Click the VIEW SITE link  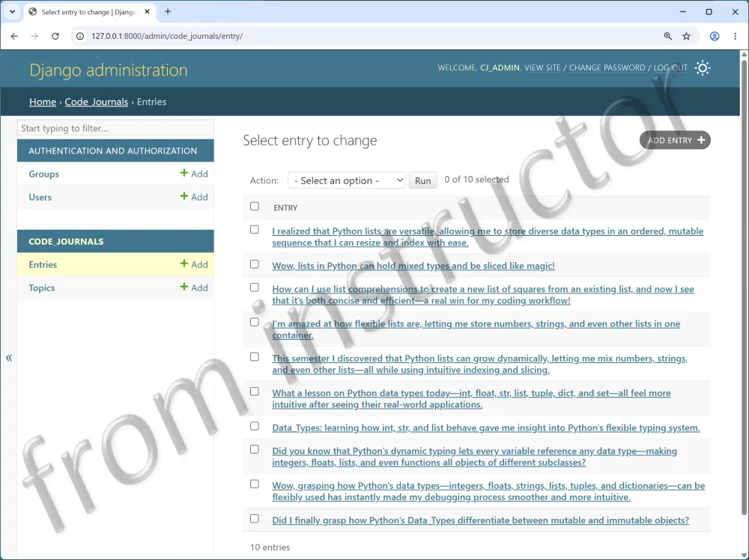point(542,68)
